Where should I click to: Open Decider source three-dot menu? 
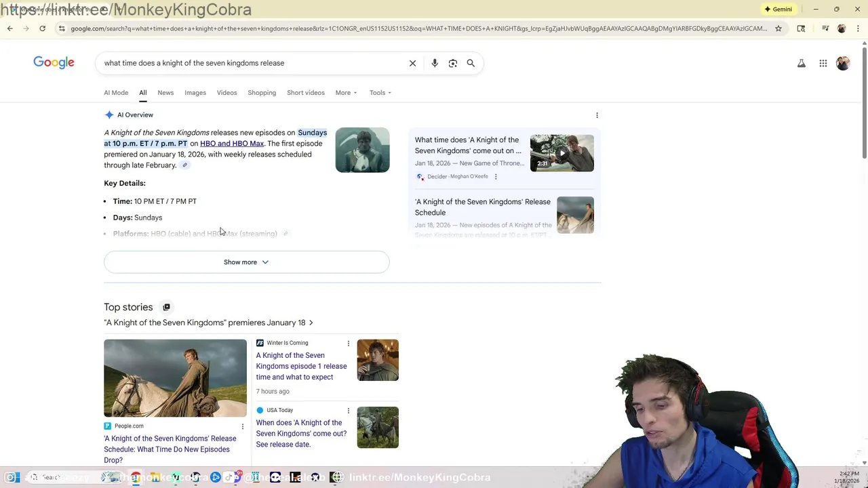pyautogui.click(x=496, y=177)
